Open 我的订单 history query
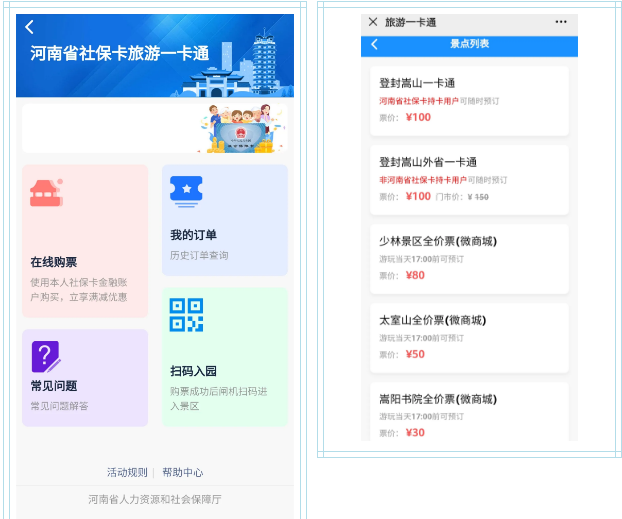 pyautogui.click(x=225, y=220)
